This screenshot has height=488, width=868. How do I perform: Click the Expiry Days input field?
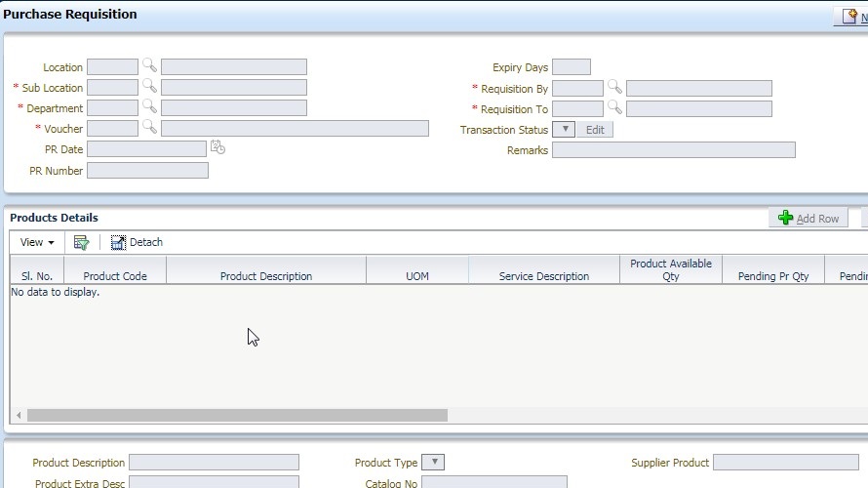point(572,67)
